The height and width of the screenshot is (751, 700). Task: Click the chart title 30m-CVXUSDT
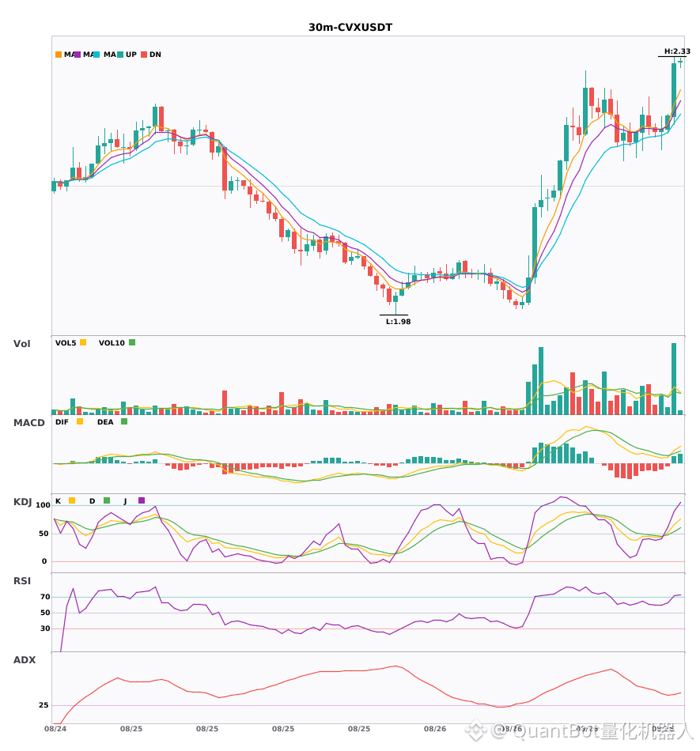click(350, 28)
